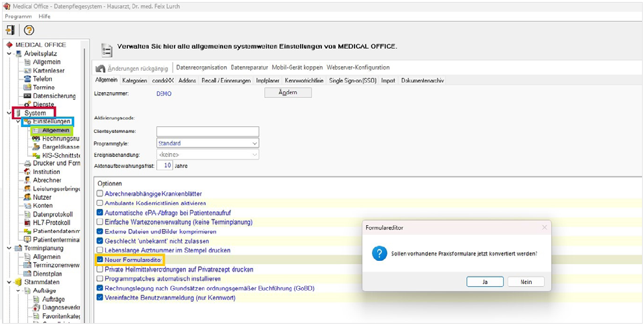Image resolution: width=644 pixels, height=325 pixels.
Task: Enable Abrechnerabhängige Krankenblätter checkbox
Action: pyautogui.click(x=99, y=194)
